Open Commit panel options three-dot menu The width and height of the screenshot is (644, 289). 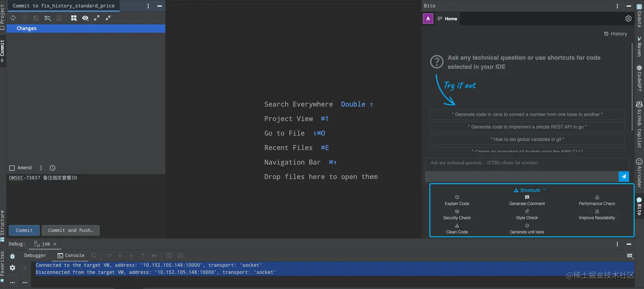(x=148, y=6)
